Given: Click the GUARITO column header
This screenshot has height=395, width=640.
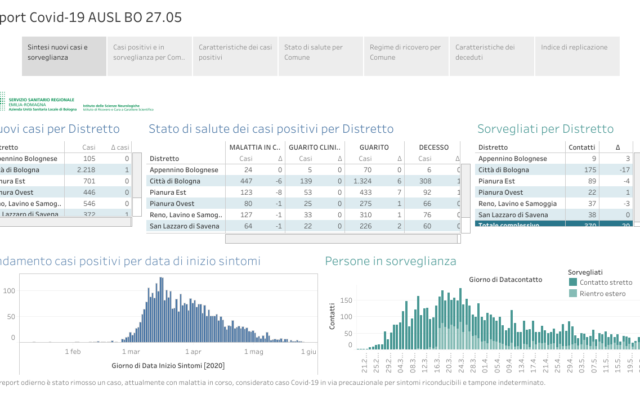Looking at the screenshot, I should coord(374,147).
